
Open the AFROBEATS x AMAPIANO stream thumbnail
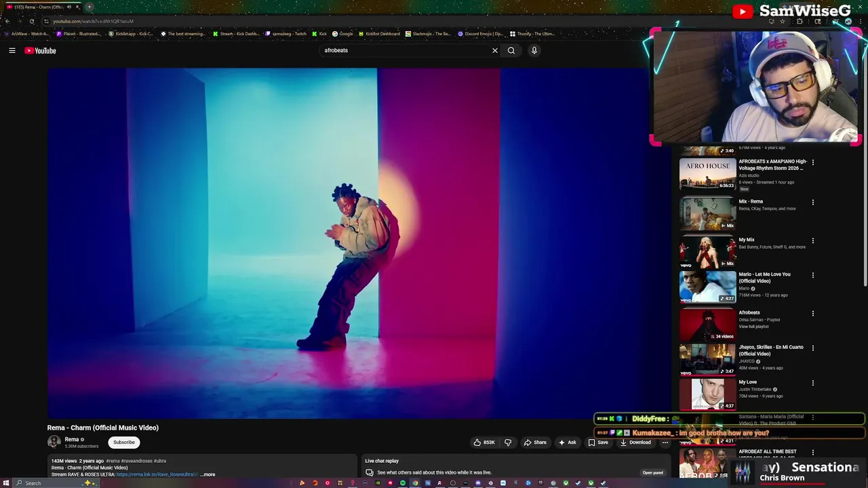(x=707, y=174)
